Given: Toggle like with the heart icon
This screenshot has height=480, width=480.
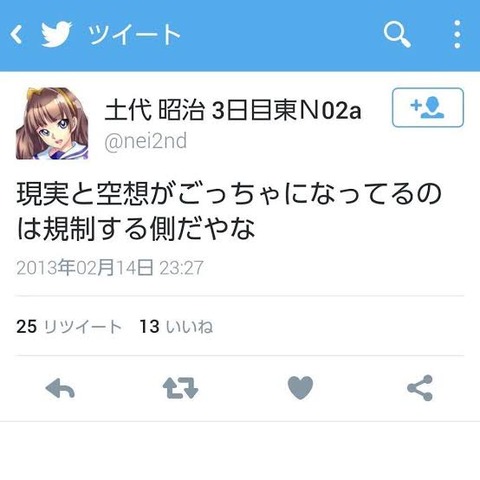Looking at the screenshot, I should [300, 388].
